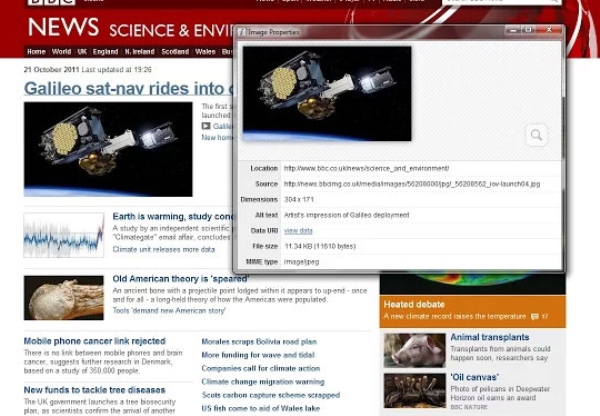Click the 'Animal transplants' pig thumbnail
Image resolution: width=600 pixels, height=416 pixels.
[414, 350]
